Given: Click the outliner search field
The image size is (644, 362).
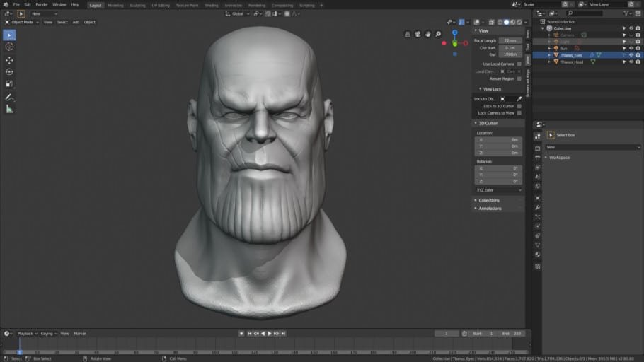Looking at the screenshot, I should (x=585, y=13).
